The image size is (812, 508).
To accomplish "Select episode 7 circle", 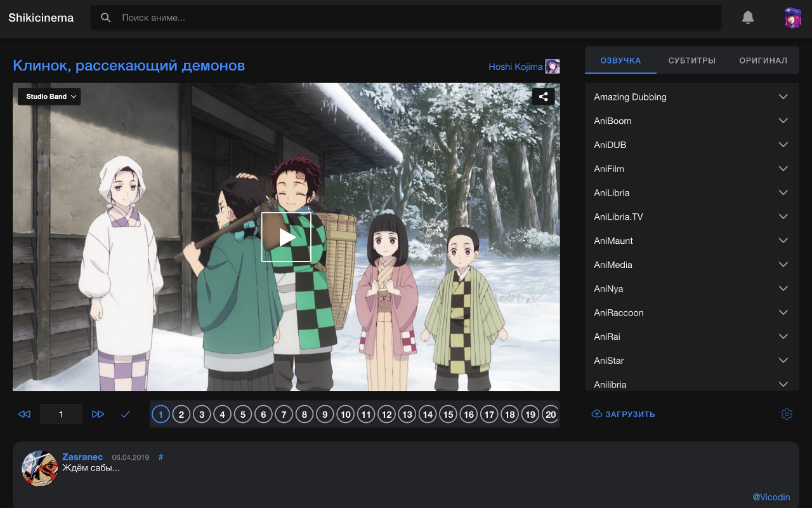I will [284, 415].
